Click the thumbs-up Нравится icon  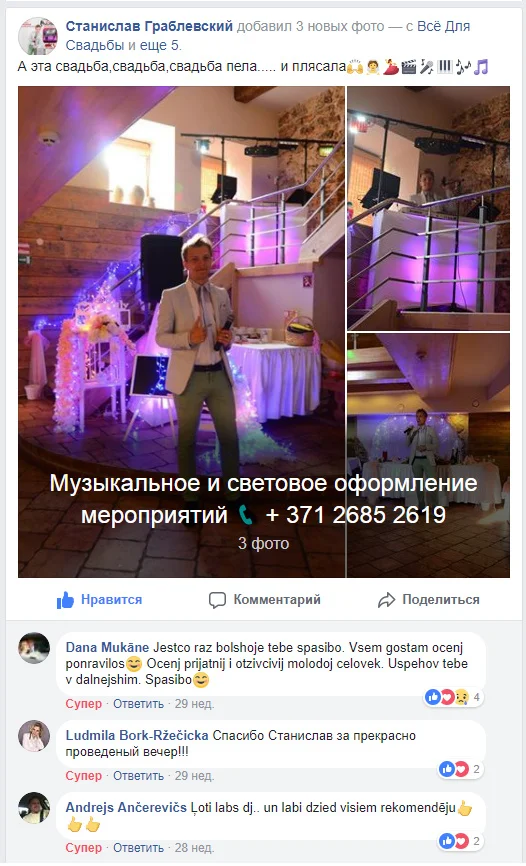[x=65, y=600]
